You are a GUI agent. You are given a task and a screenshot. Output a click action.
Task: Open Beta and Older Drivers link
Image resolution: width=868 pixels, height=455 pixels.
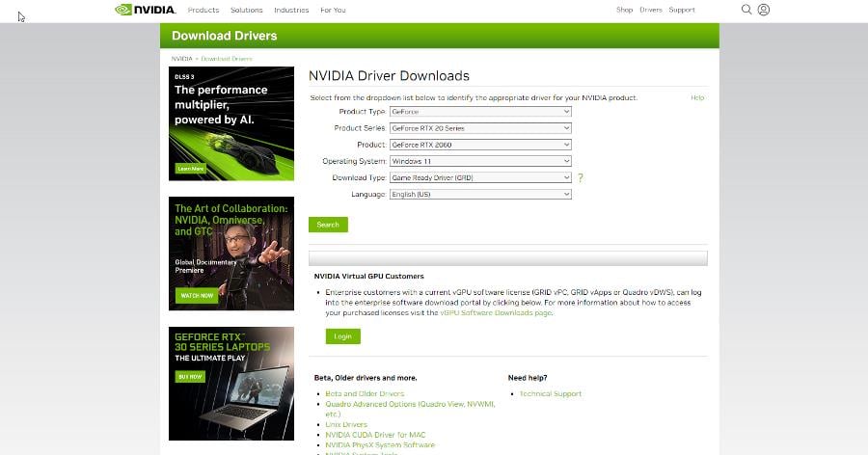(x=365, y=393)
